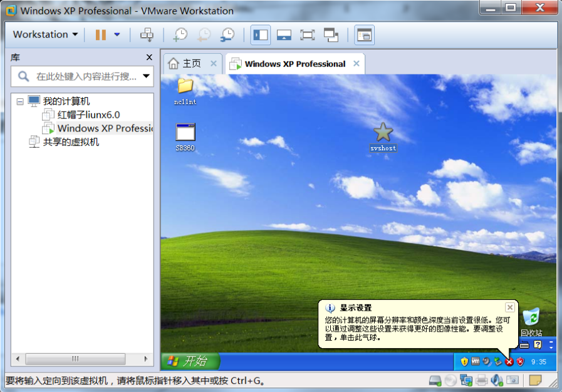
Task: Revert to the previous snapshot
Action: point(204,35)
